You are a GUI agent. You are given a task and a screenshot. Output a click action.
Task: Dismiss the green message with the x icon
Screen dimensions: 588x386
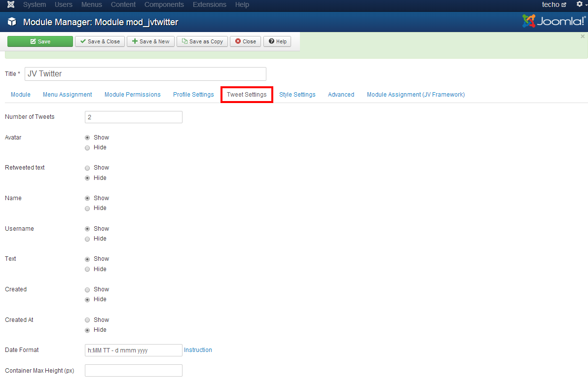tap(583, 36)
